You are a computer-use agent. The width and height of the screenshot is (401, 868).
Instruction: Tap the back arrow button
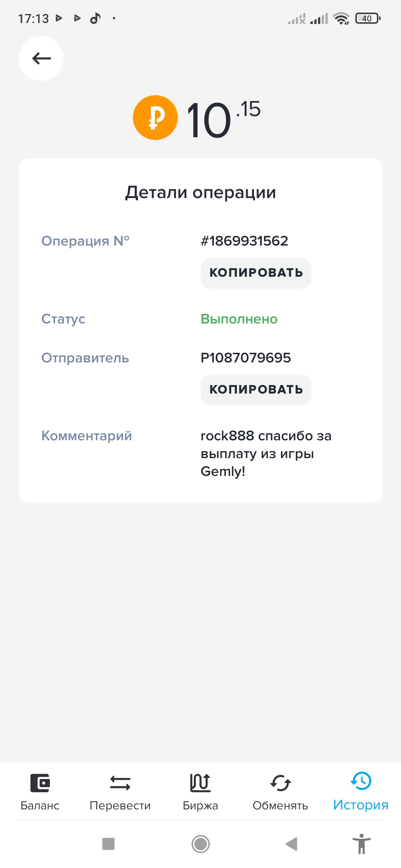pyautogui.click(x=41, y=59)
